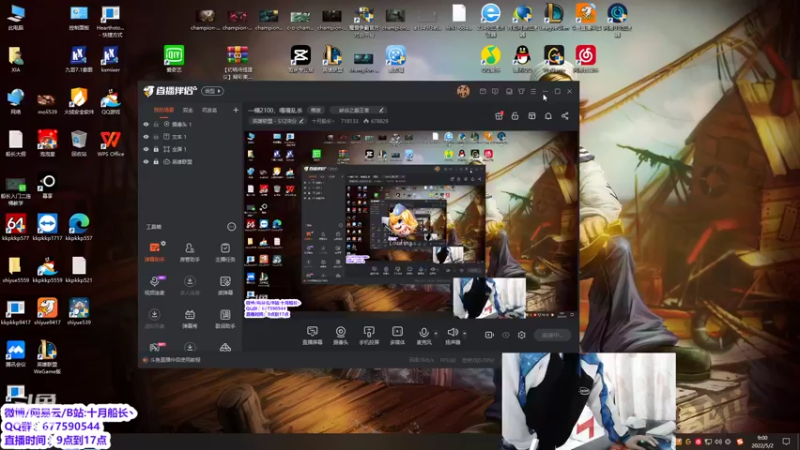800x450 pixels.
Task: Click the share icon above preview
Action: [x=565, y=116]
